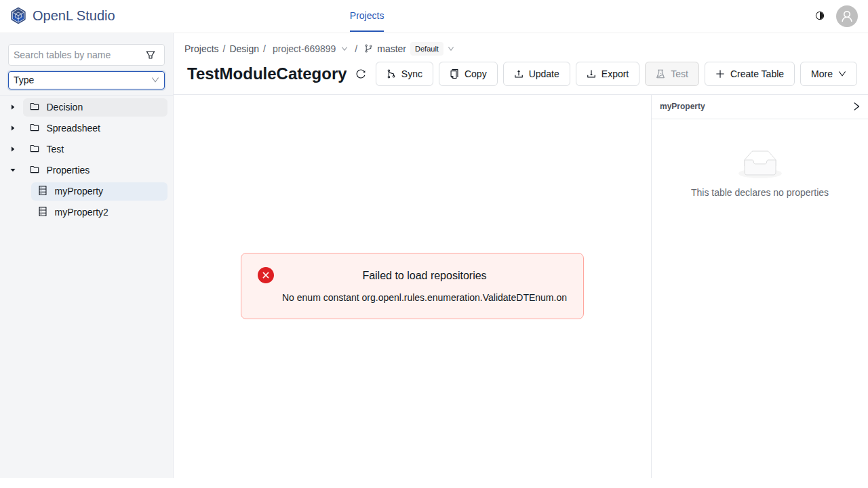This screenshot has width=868, height=488.
Task: Click the Create Table button
Action: 749,74
